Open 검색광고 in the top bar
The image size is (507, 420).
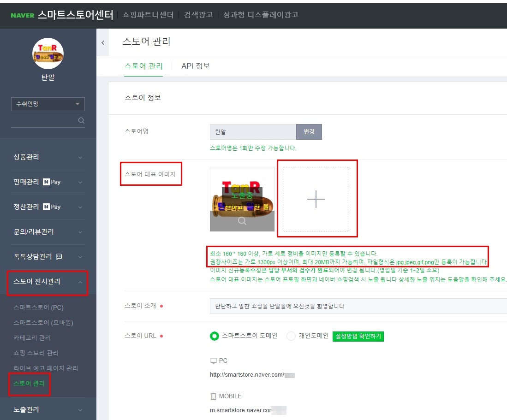[198, 15]
